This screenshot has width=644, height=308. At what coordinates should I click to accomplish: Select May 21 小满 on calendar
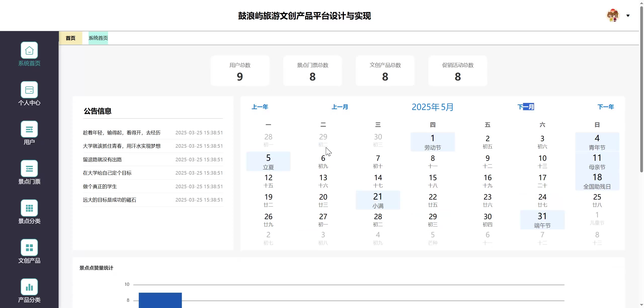pyautogui.click(x=378, y=200)
